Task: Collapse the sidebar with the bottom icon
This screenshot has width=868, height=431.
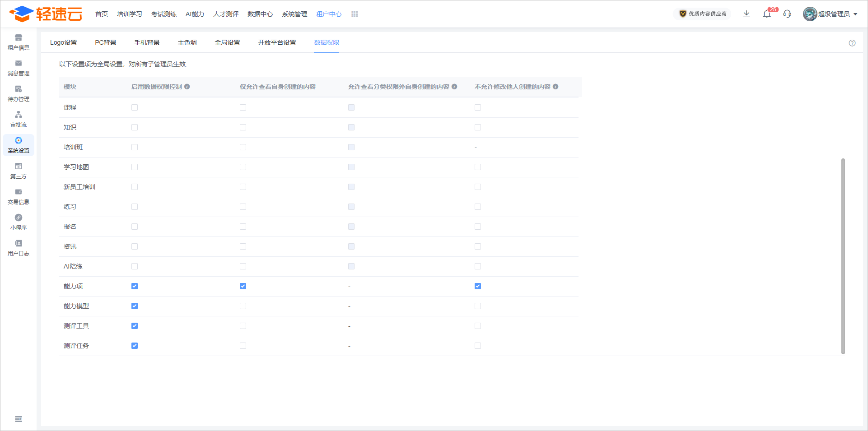Action: pyautogui.click(x=18, y=419)
